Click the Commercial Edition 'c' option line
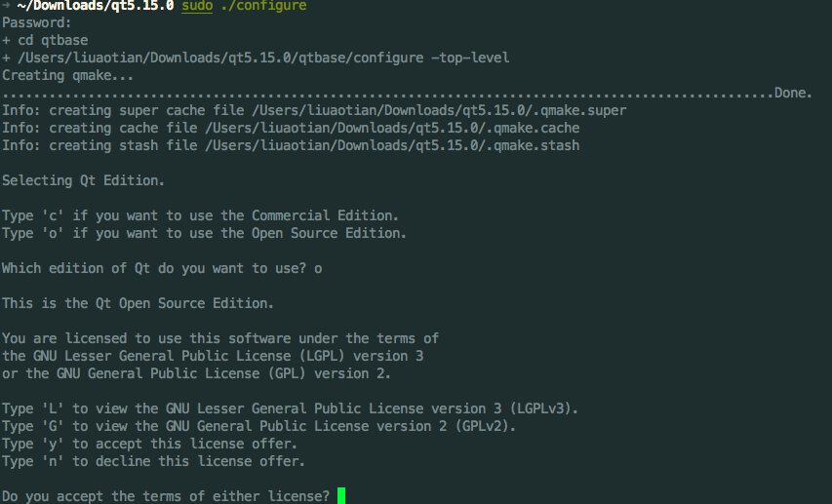This screenshot has width=832, height=504. (201, 215)
